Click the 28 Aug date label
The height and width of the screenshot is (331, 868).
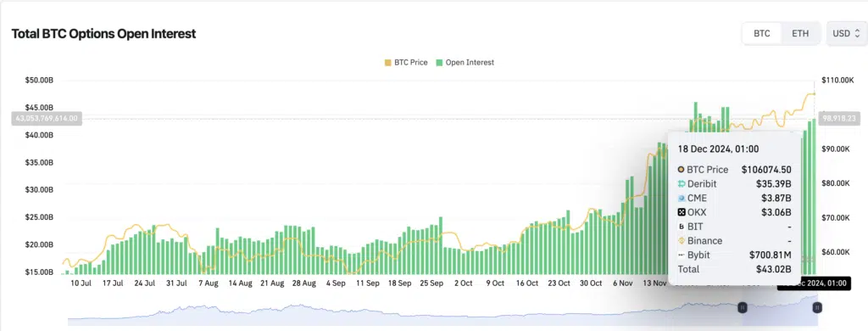coord(304,283)
